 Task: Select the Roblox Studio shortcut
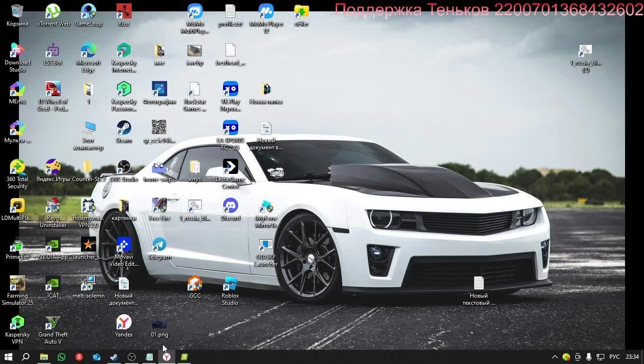point(230,291)
